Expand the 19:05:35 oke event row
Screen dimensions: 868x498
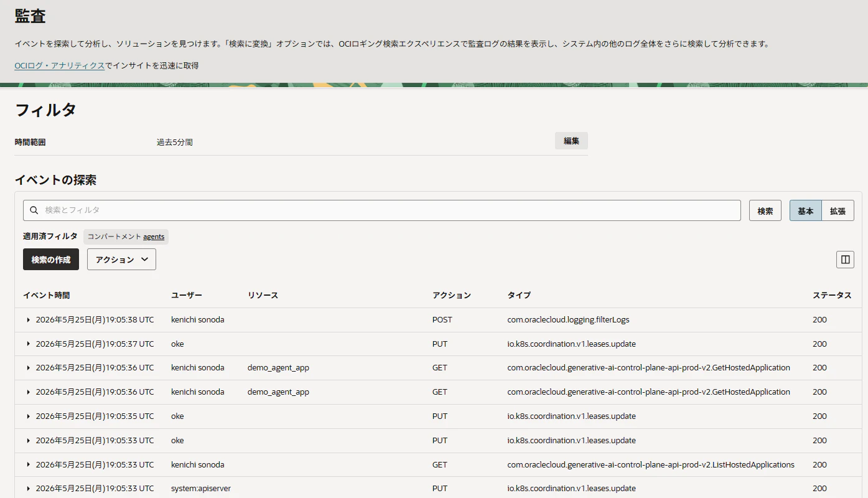(29, 416)
